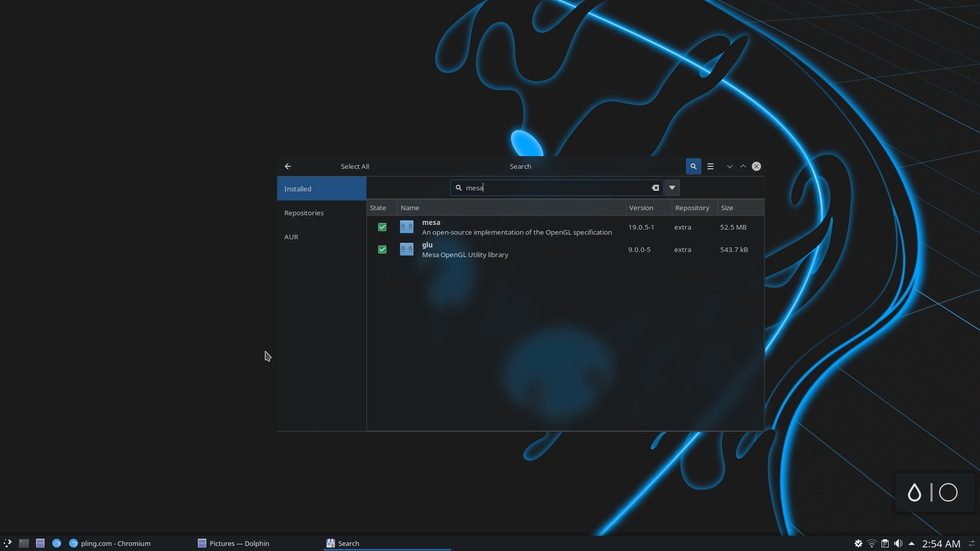The height and width of the screenshot is (551, 980).
Task: Open the clipboard tray icon
Action: point(885,543)
